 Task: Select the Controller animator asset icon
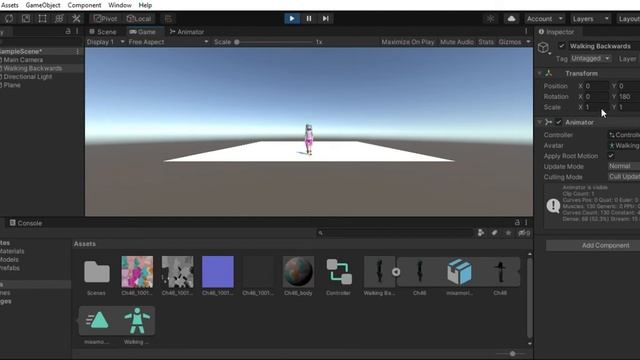339,272
